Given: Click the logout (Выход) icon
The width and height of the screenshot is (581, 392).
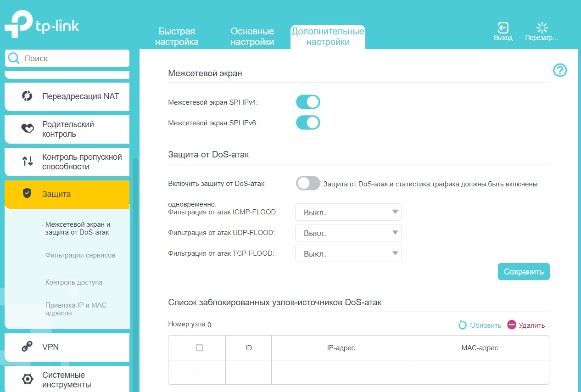Looking at the screenshot, I should [503, 28].
